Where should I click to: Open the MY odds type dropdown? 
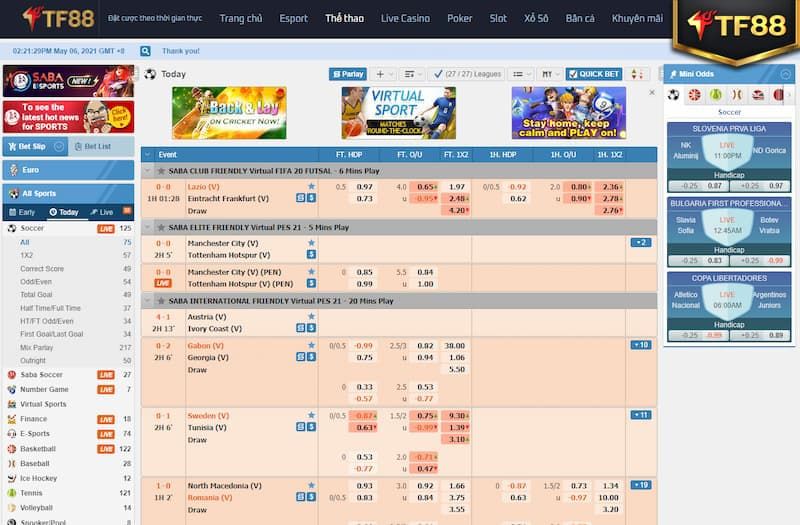point(550,74)
